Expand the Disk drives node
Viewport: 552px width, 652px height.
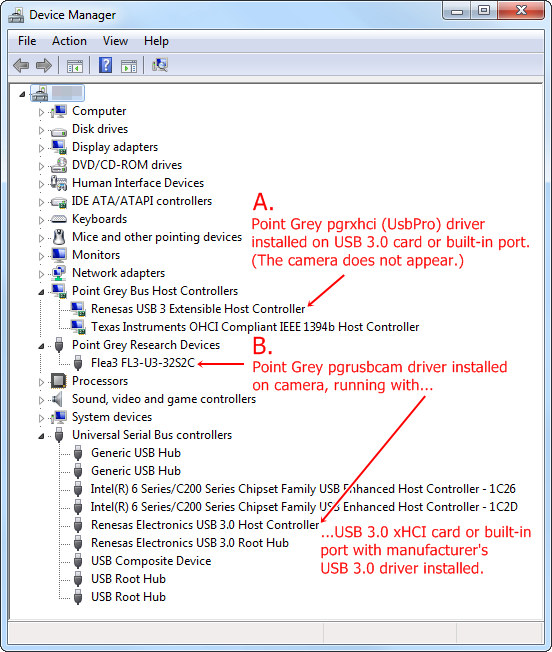[41, 130]
